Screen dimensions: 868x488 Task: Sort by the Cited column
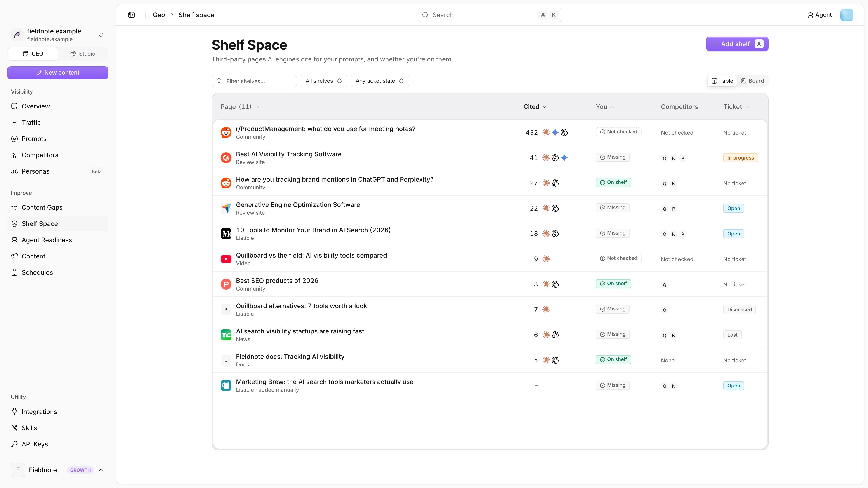pyautogui.click(x=535, y=107)
